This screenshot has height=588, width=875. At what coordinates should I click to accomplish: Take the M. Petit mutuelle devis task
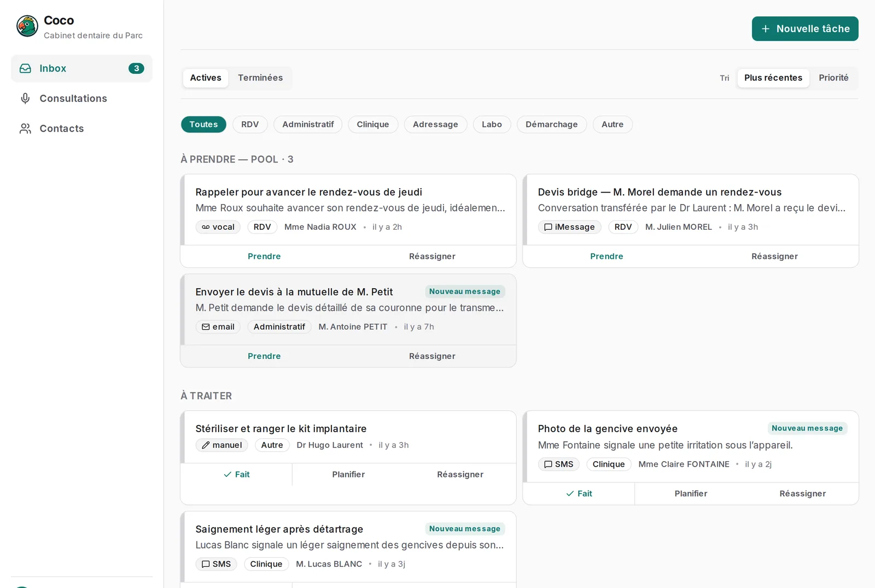pyautogui.click(x=264, y=356)
